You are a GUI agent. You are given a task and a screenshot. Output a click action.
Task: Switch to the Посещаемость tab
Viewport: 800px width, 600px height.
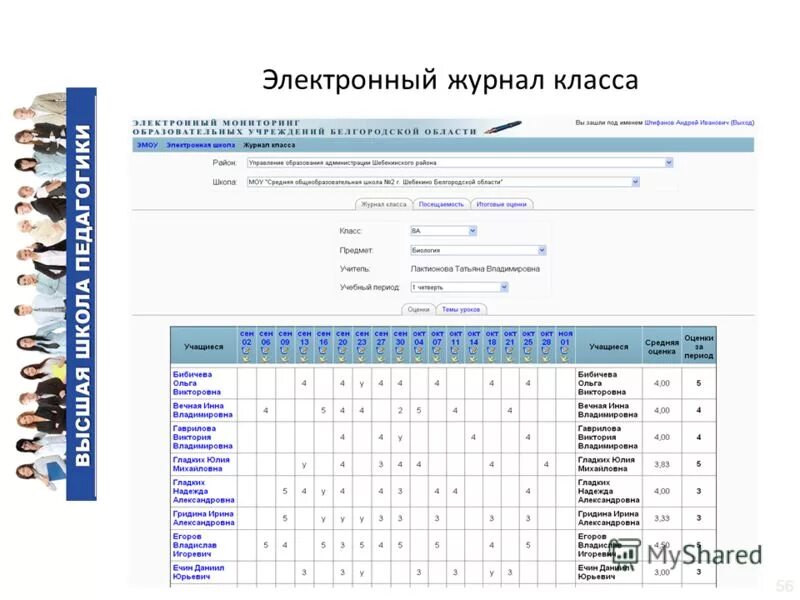(x=441, y=204)
